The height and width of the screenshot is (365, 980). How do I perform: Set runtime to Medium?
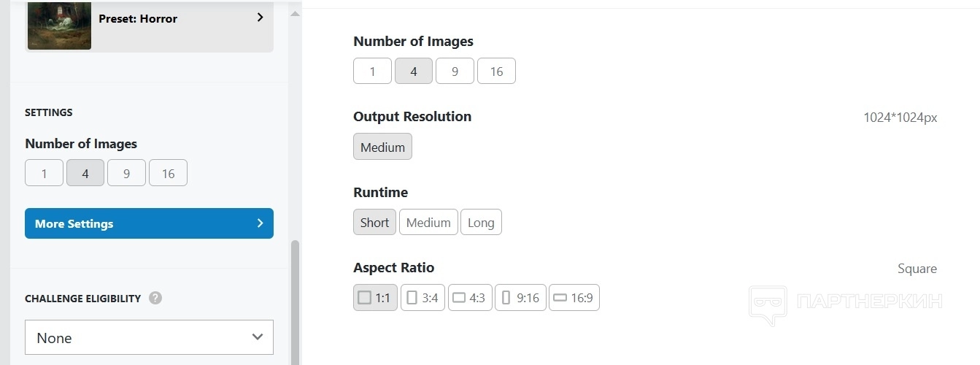point(428,223)
